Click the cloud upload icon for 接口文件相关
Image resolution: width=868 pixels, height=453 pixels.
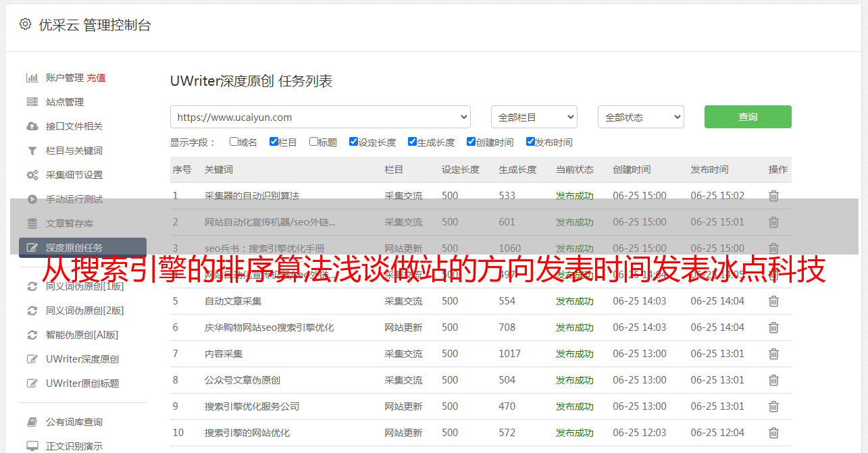[32, 126]
